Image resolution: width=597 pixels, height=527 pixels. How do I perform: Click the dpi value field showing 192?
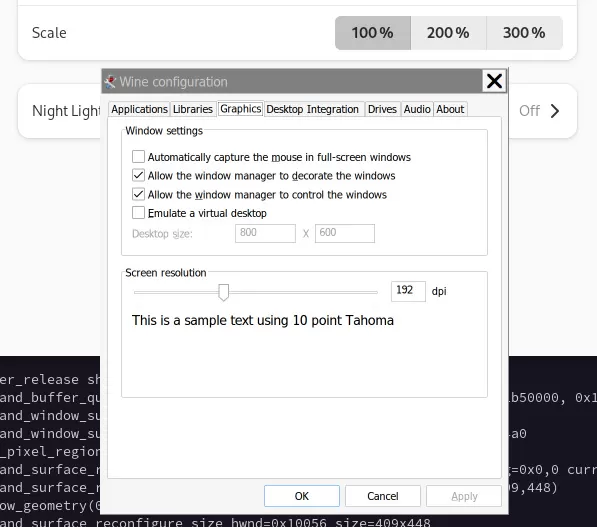(x=408, y=291)
